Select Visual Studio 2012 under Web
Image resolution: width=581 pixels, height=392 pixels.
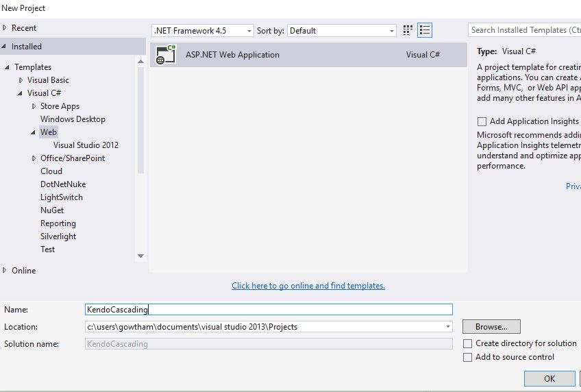pyautogui.click(x=86, y=145)
